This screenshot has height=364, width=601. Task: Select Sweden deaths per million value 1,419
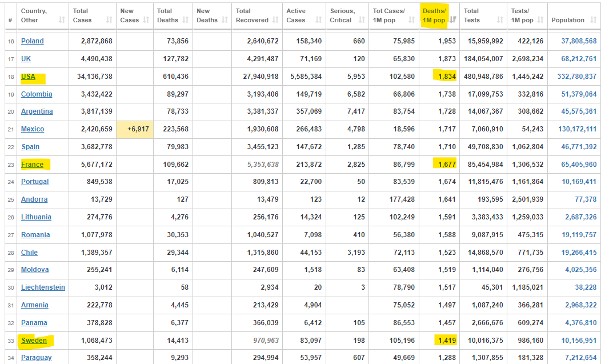tap(447, 340)
